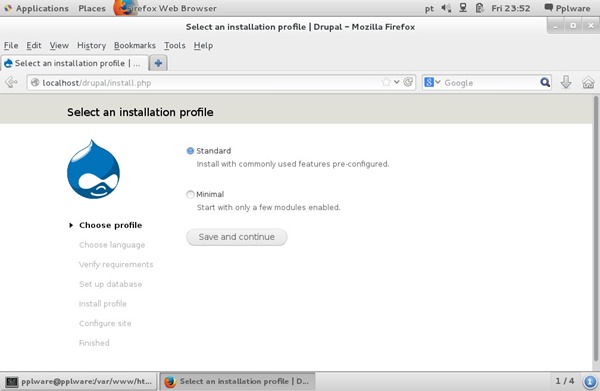Screen dimensions: 600x391
Task: Open the URL history dropdown arrow
Action: (397, 82)
